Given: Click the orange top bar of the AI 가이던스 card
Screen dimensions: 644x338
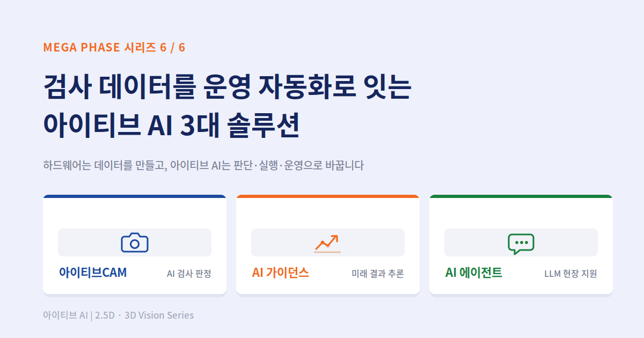Looking at the screenshot, I should 328,196.
